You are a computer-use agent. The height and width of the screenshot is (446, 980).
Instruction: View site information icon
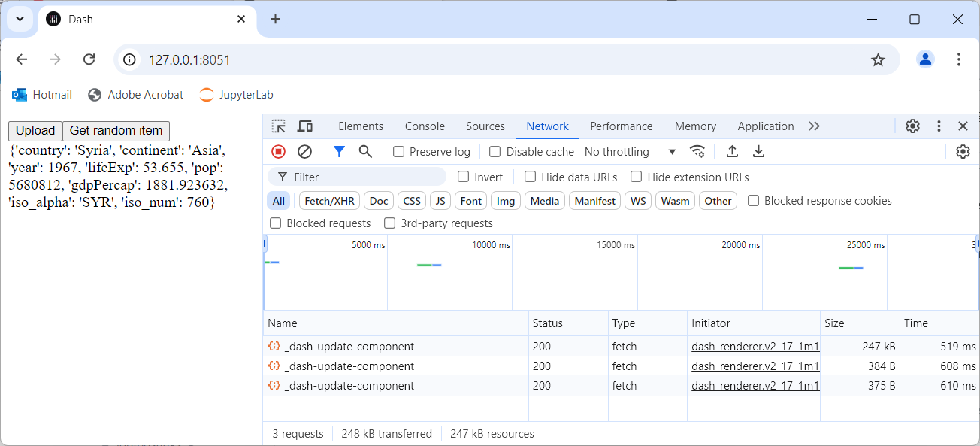point(129,59)
